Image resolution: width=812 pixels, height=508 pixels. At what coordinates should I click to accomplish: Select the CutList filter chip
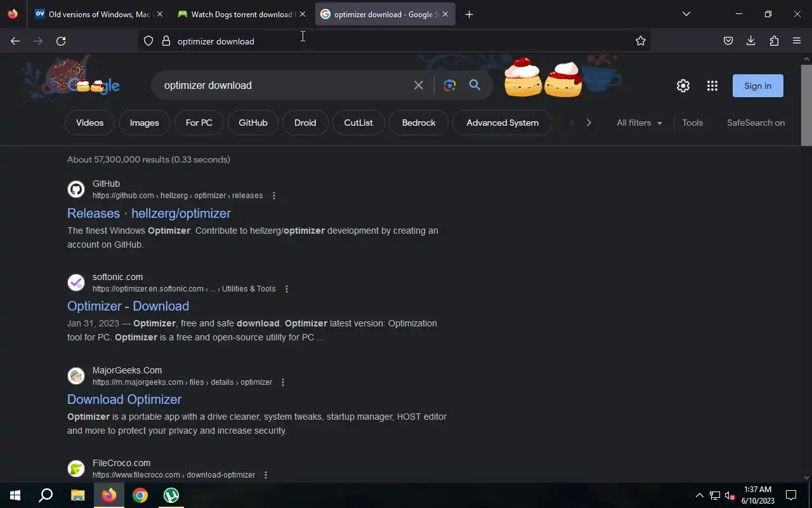coord(358,123)
